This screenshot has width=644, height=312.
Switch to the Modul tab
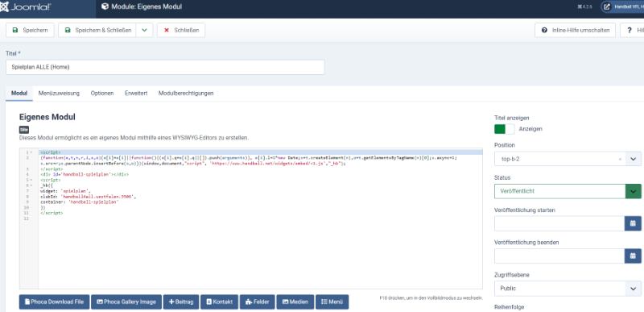pos(19,94)
